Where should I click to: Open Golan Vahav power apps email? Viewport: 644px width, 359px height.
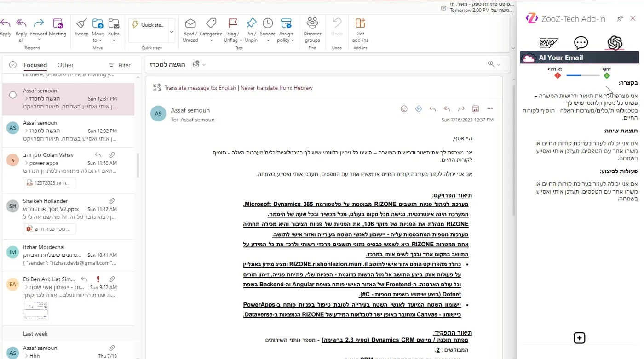click(68, 170)
